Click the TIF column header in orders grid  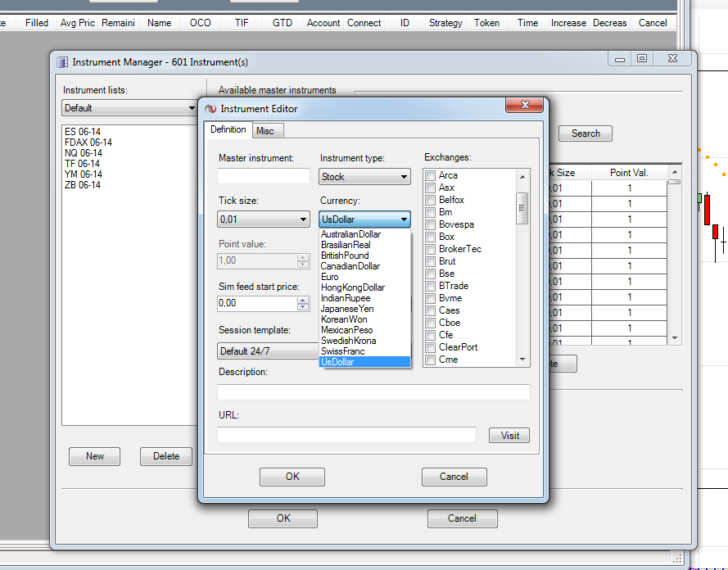pos(242,23)
